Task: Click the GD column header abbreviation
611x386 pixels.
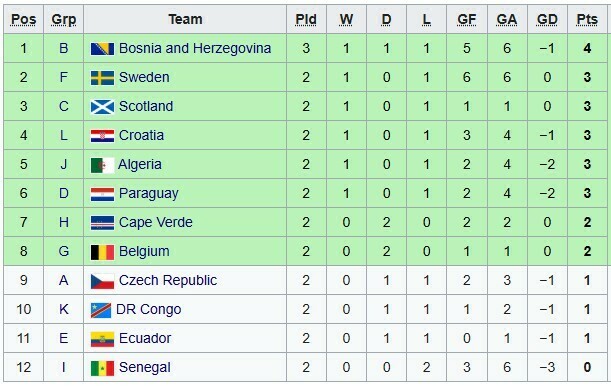Action: pyautogui.click(x=547, y=19)
